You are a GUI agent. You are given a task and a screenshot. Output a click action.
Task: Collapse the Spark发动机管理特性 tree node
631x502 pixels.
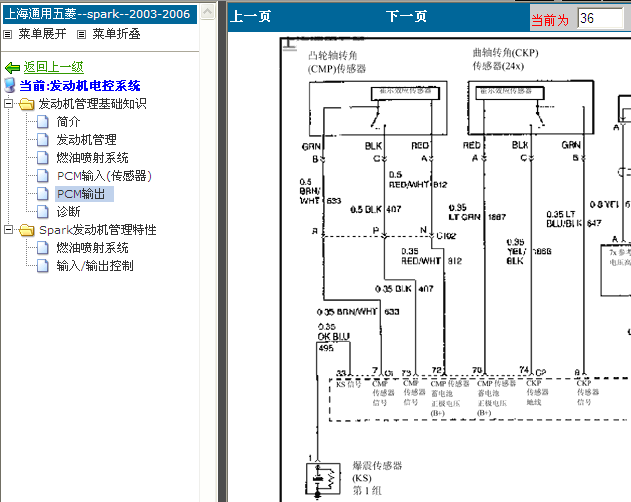coord(8,229)
